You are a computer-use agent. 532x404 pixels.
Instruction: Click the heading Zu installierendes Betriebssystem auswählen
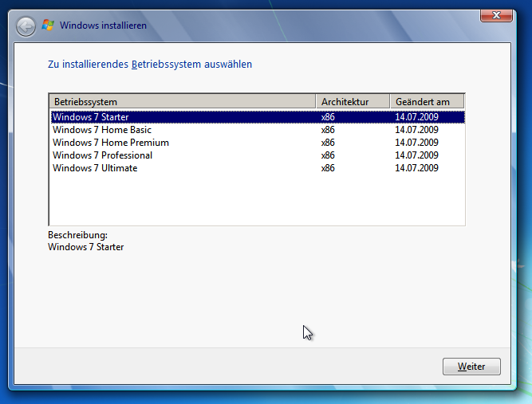(150, 64)
